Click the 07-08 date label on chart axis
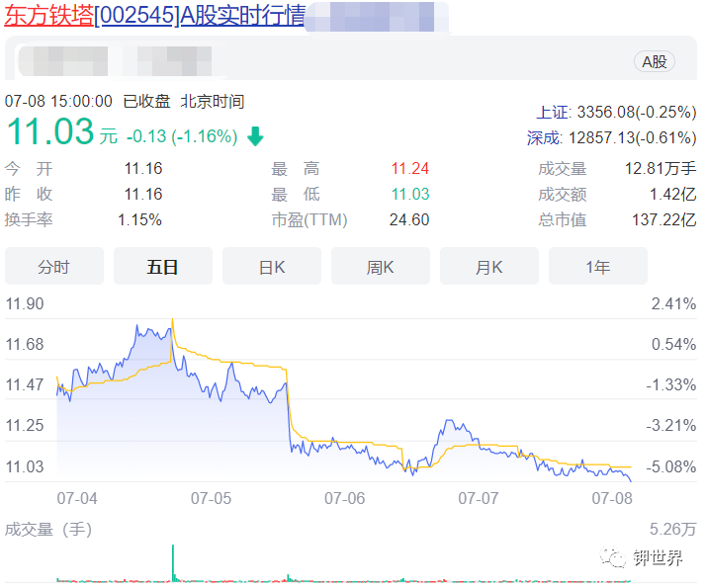Viewport: 705px width, 588px height. click(612, 498)
